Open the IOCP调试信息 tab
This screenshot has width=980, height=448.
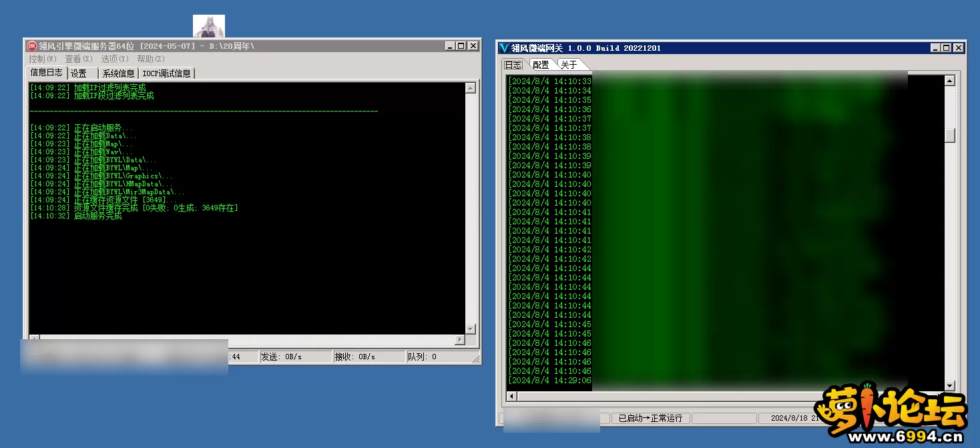tap(166, 73)
